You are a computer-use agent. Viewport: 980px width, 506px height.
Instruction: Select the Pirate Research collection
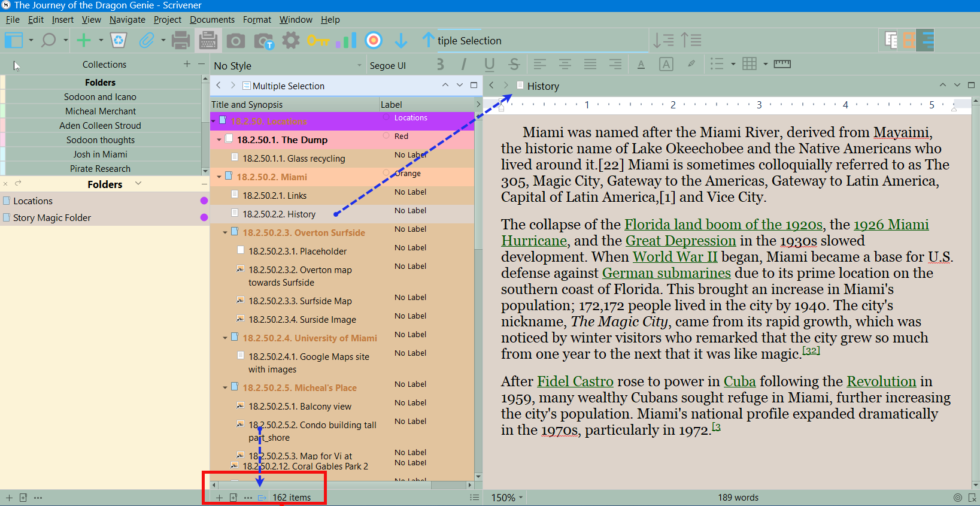(100, 169)
